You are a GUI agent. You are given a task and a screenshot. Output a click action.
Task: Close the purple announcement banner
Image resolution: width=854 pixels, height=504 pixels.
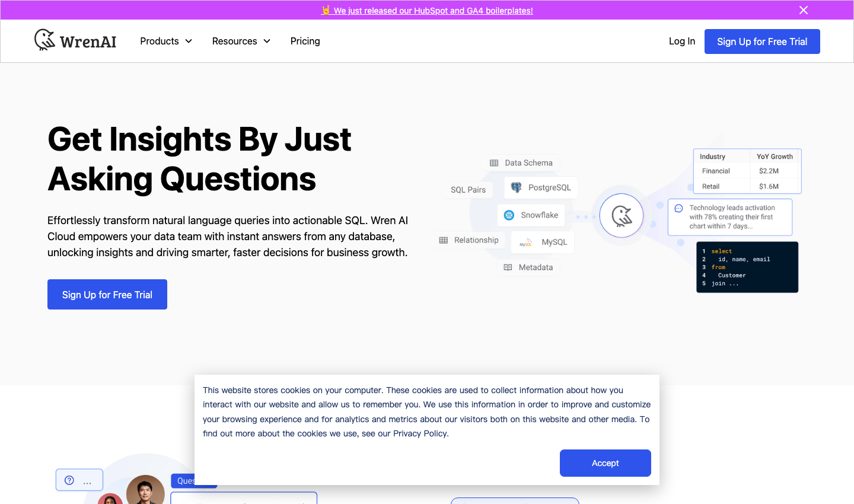coord(804,10)
